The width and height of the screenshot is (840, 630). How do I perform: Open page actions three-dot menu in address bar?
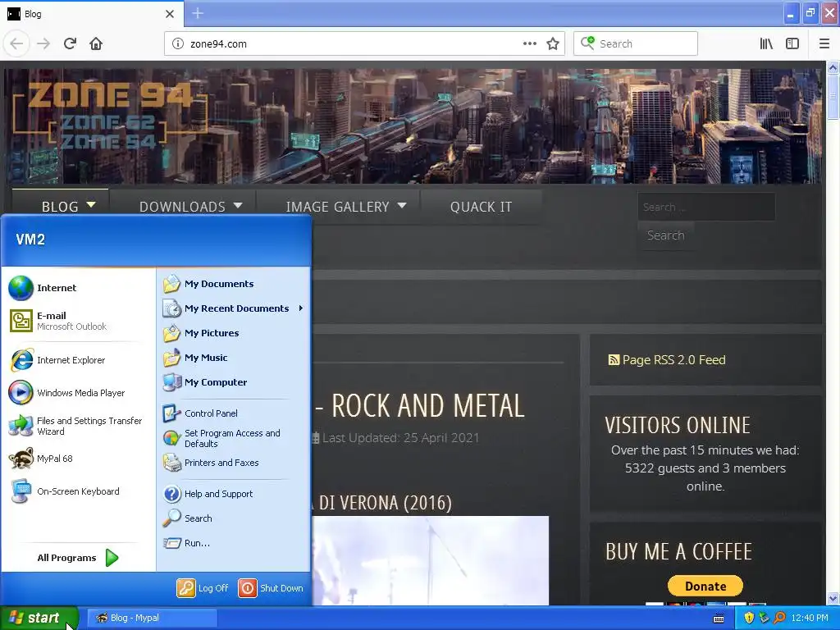click(x=530, y=44)
